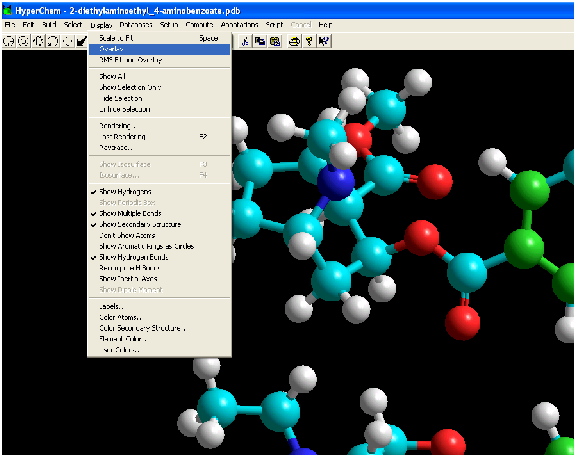Click the Print toolbar icon
The image size is (574, 455).
coord(294,41)
